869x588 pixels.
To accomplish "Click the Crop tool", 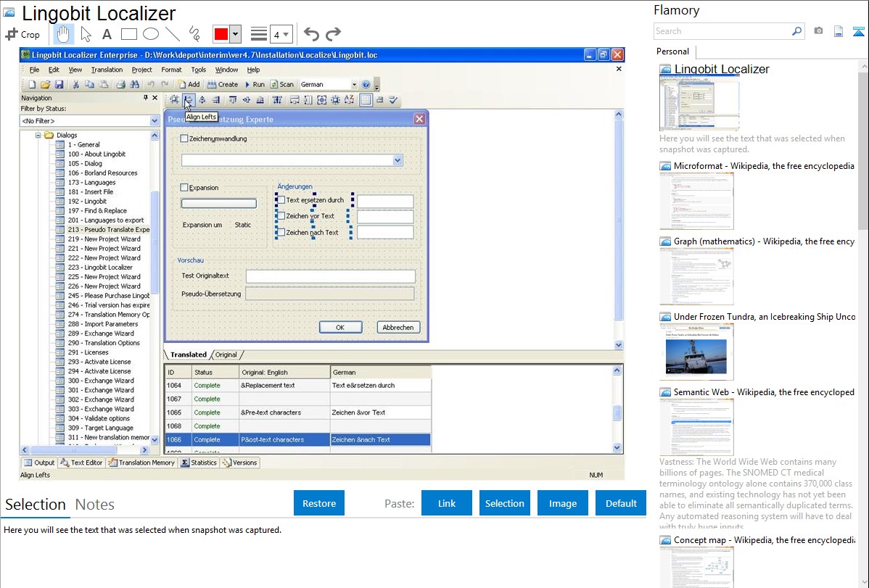I will point(23,34).
